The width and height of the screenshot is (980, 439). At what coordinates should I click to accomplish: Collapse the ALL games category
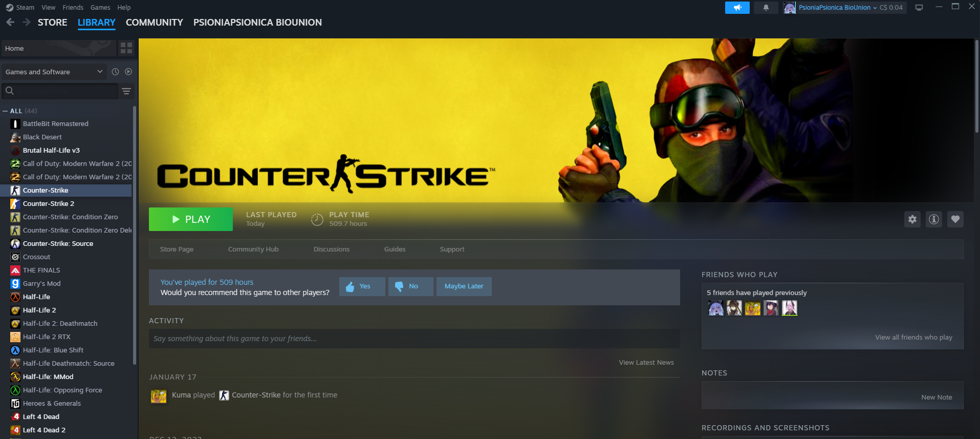(5, 111)
